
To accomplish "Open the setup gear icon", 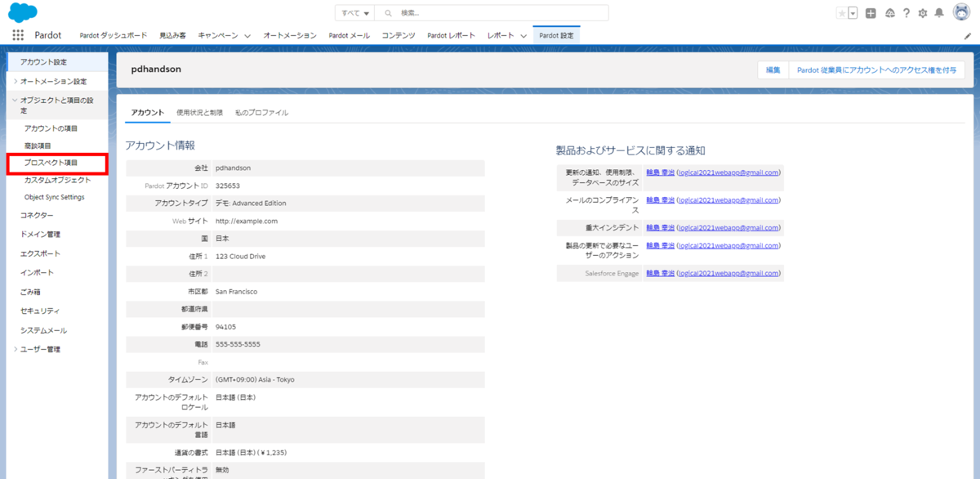I will click(x=923, y=13).
